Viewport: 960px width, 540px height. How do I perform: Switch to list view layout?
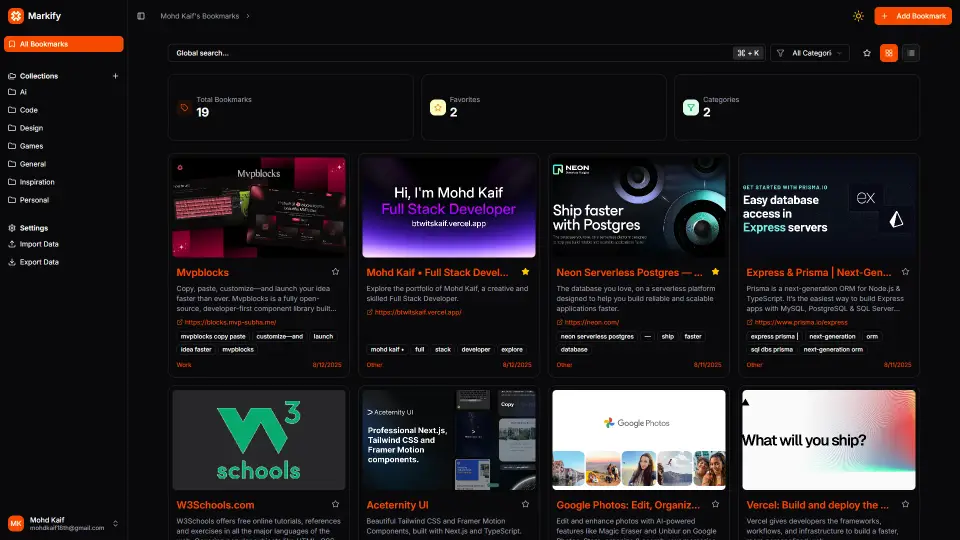(x=911, y=53)
